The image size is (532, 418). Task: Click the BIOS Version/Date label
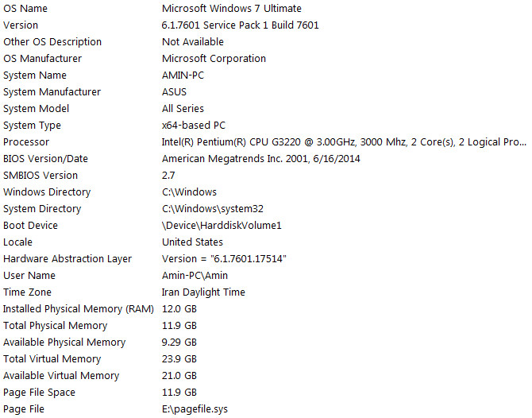coord(45,159)
